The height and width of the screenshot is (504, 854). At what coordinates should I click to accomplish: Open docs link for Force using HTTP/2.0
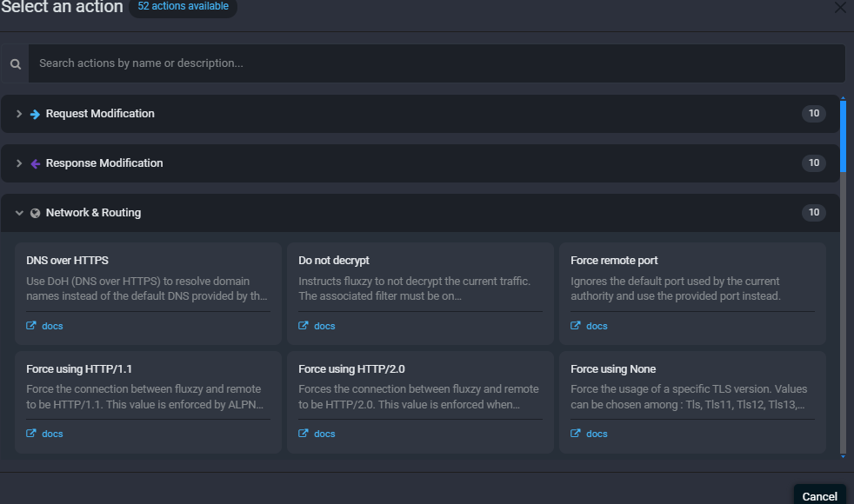click(x=324, y=434)
